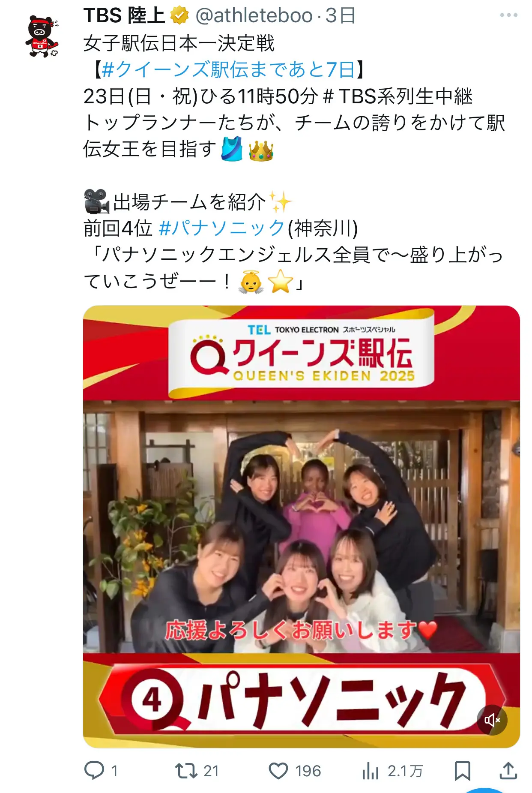Viewport: 532px width, 793px height.
Task: Click the 21 reposts count
Action: point(211,771)
